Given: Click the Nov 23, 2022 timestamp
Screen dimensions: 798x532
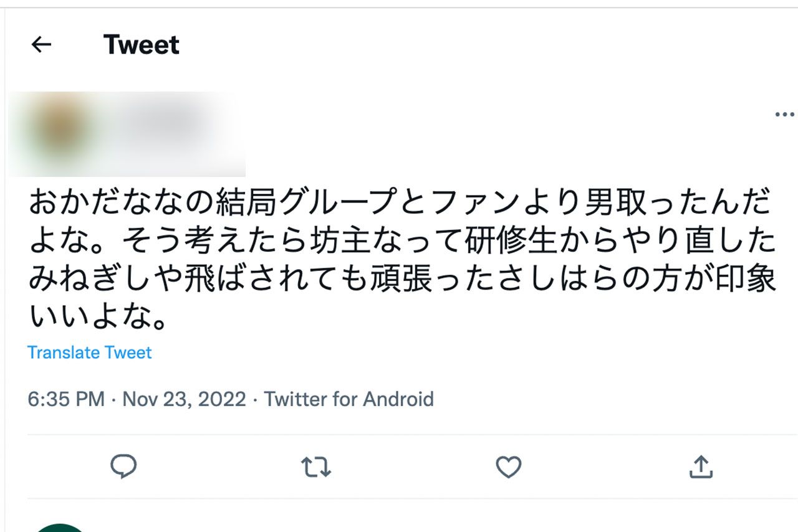Looking at the screenshot, I should pyautogui.click(x=183, y=399).
